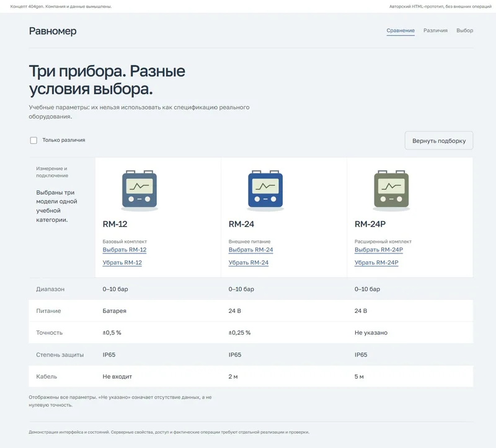Click the «Измерение и подключение» category label

point(52,172)
